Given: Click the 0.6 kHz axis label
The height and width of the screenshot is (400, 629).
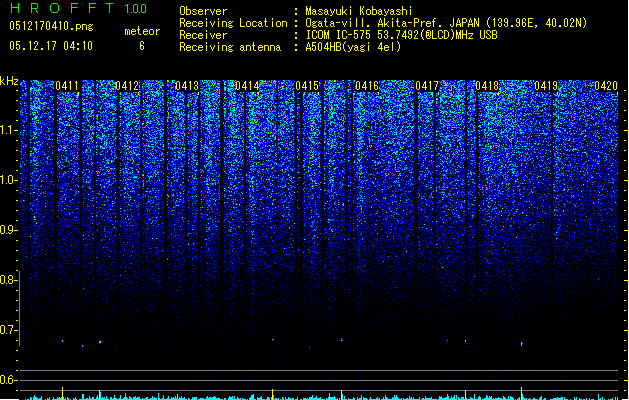Looking at the screenshot, I should pos(8,380).
